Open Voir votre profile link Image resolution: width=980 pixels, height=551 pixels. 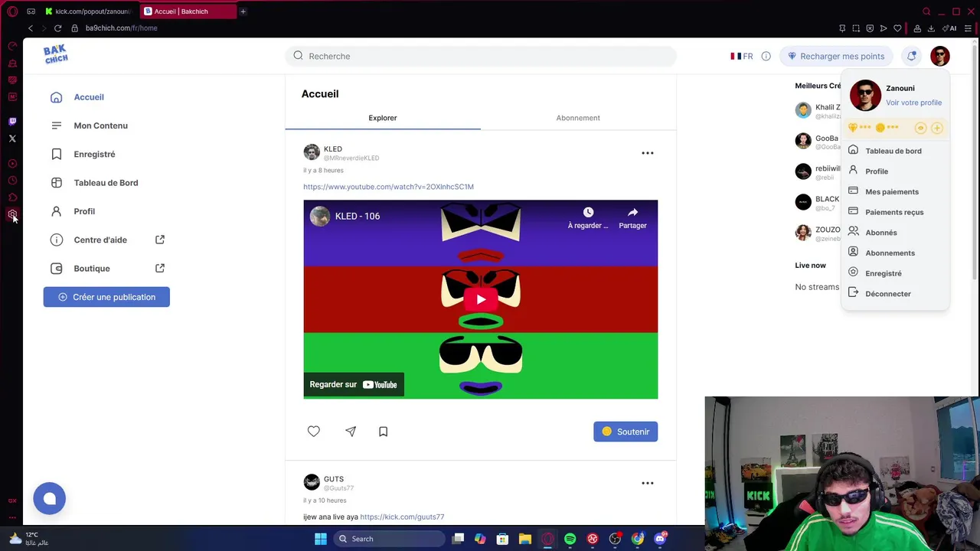913,103
